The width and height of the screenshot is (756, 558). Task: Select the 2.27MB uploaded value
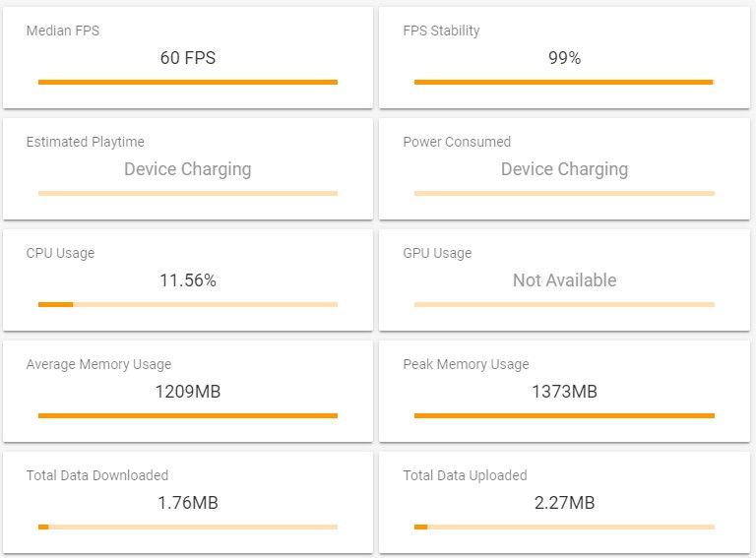pyautogui.click(x=564, y=503)
